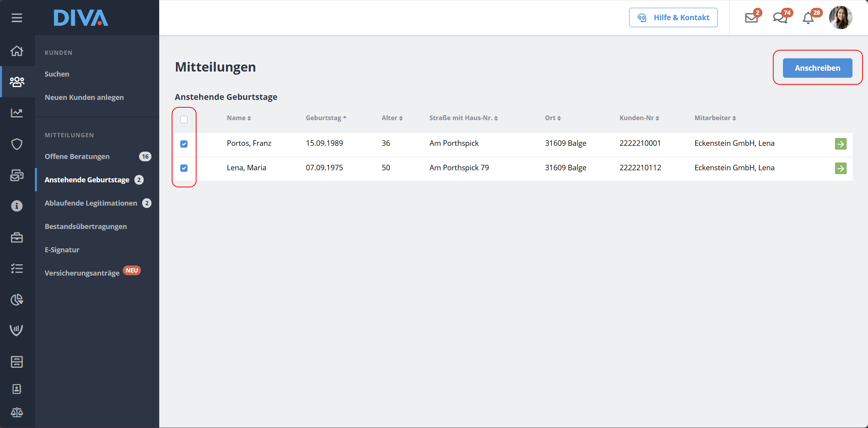This screenshot has width=868, height=428.
Task: Uncheck the Portos, Franz row checkbox
Action: point(184,144)
